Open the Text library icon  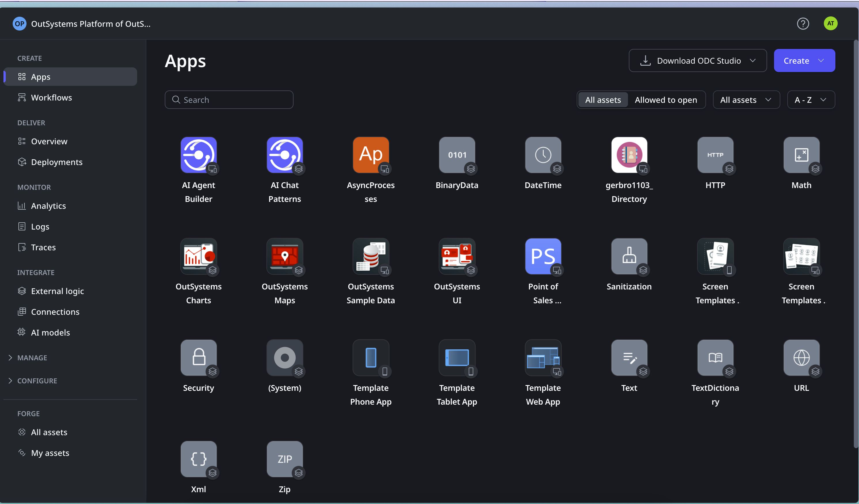click(629, 358)
